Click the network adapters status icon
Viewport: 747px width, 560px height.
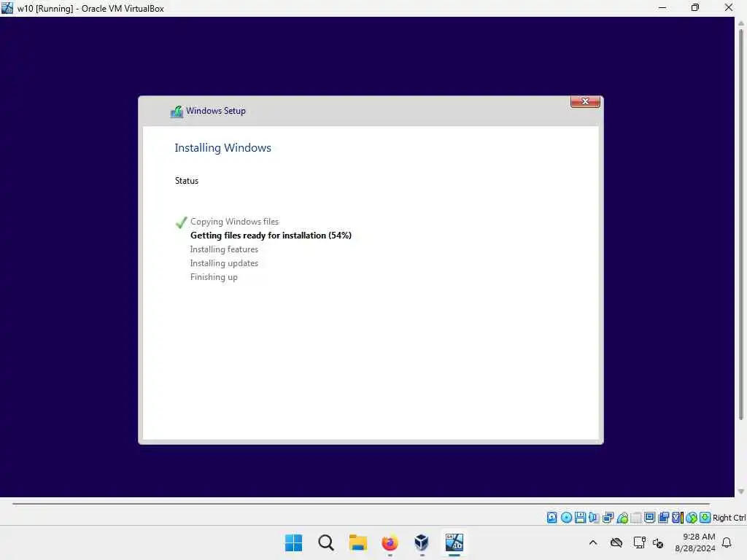[608, 517]
